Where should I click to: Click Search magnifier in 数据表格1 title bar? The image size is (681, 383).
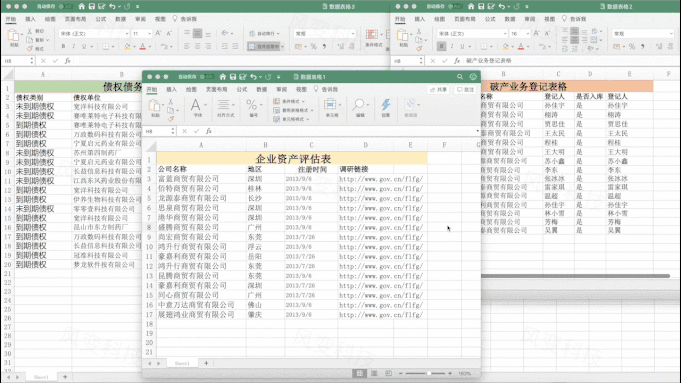460,77
